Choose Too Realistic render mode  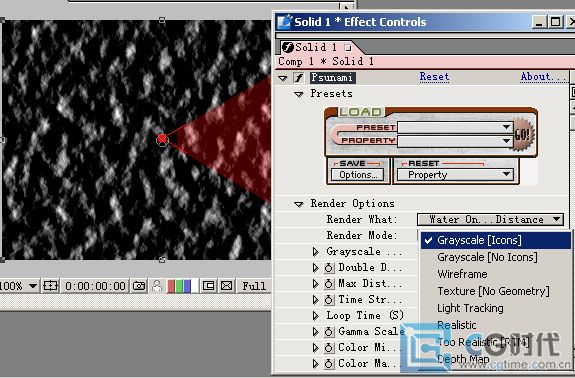(x=496, y=342)
